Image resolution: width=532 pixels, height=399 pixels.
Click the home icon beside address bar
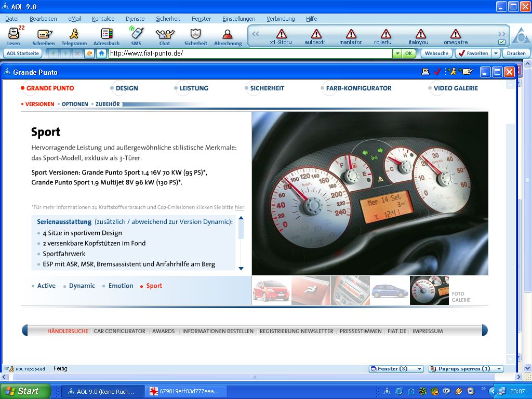point(101,54)
